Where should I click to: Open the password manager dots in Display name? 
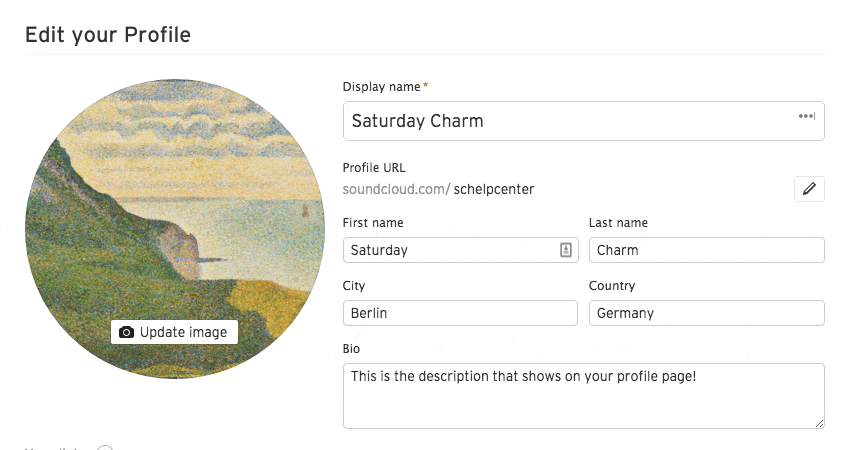click(807, 116)
